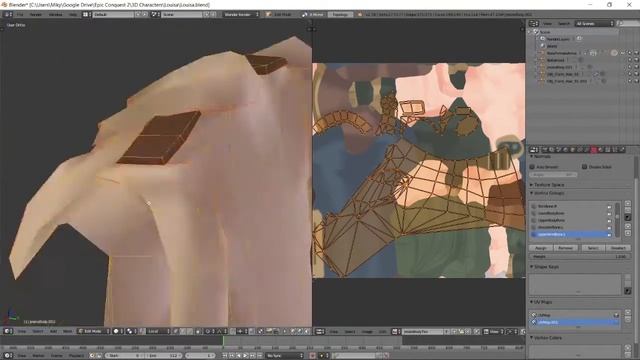
Task: Click the Remove from vertex group button
Action: [566, 248]
